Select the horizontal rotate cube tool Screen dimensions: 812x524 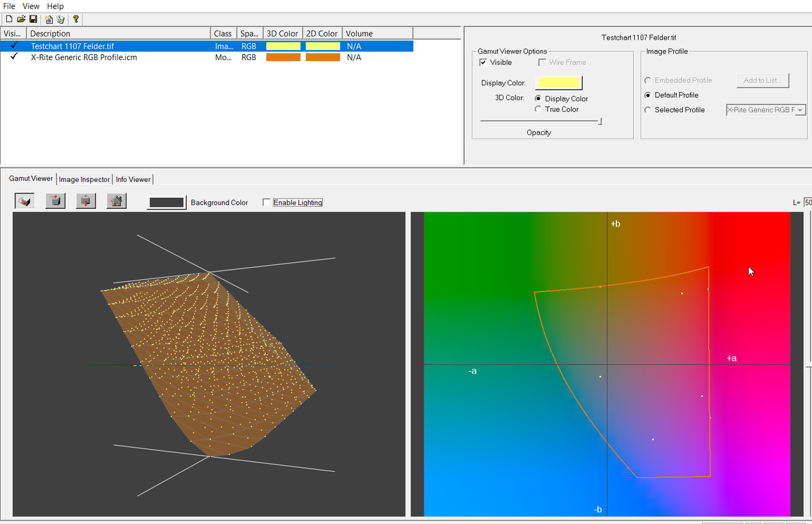tap(55, 201)
